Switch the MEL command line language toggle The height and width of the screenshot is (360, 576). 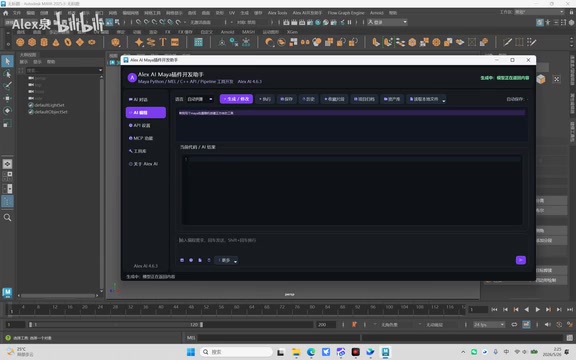point(191,338)
